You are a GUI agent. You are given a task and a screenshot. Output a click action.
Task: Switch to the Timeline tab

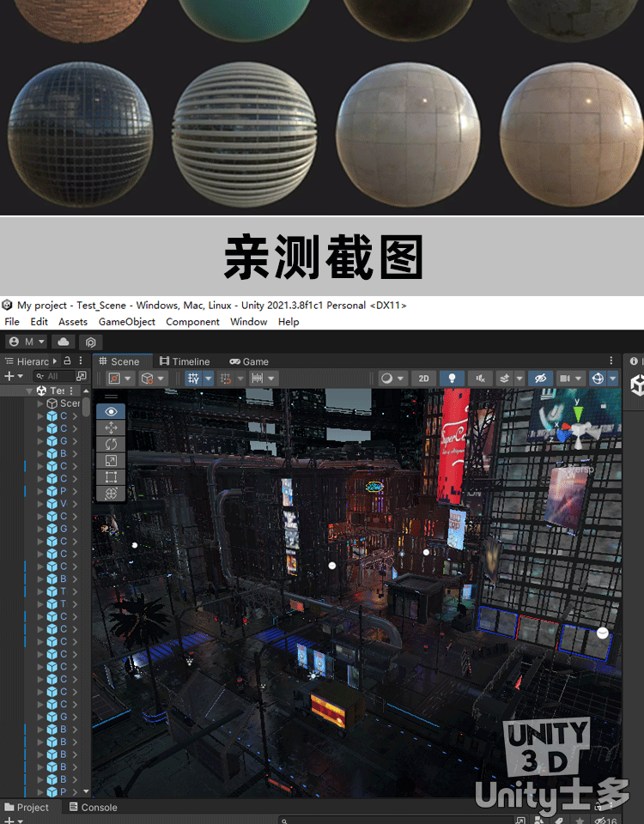coord(185,361)
